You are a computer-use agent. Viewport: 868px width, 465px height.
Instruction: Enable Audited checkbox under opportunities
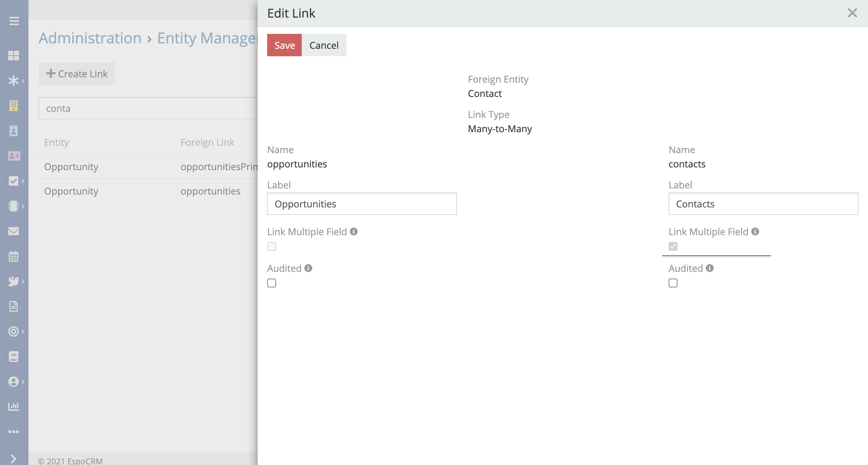[272, 283]
